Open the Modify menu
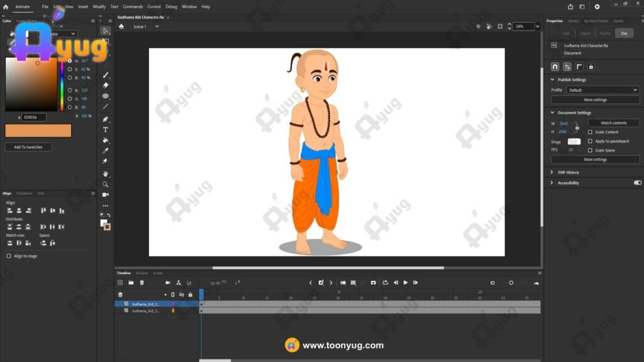644x362 pixels. [99, 6]
